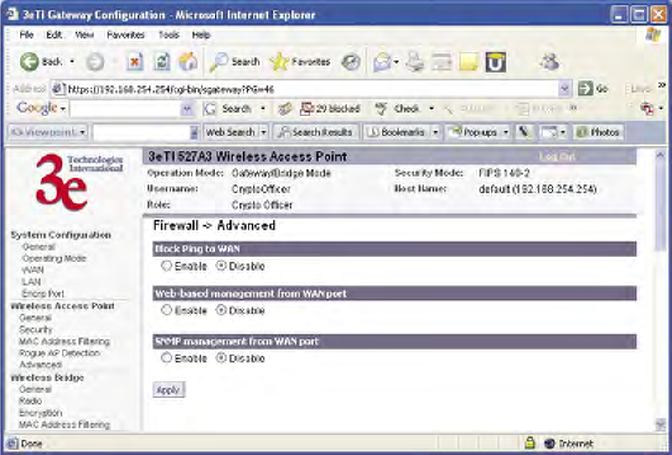Click the Google toolbar search field
The image size is (672, 455).
point(126,109)
